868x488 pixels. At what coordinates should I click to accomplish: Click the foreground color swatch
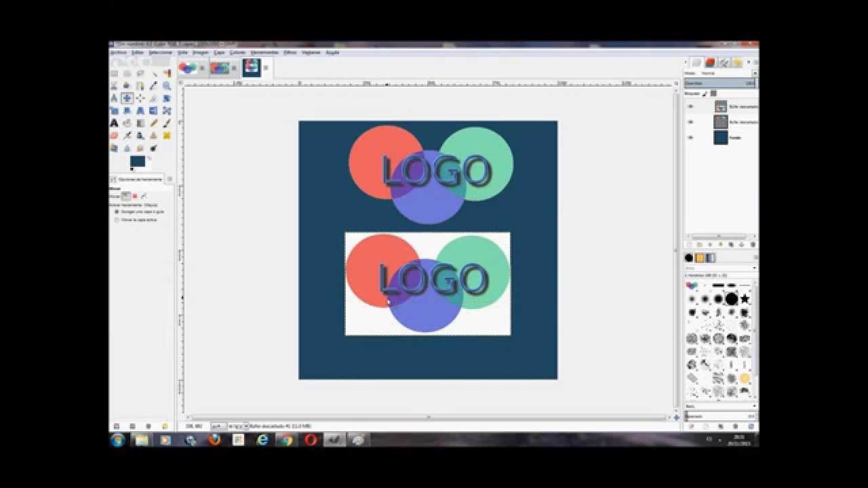tap(138, 161)
